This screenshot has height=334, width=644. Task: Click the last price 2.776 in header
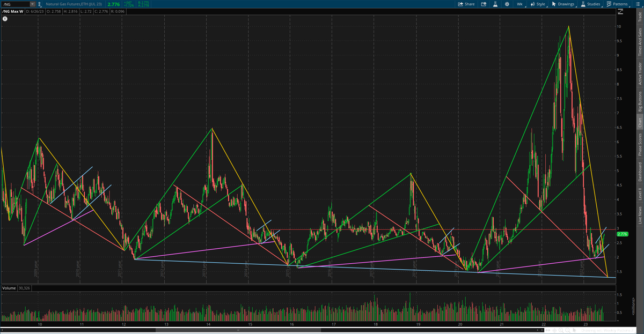[x=114, y=4]
